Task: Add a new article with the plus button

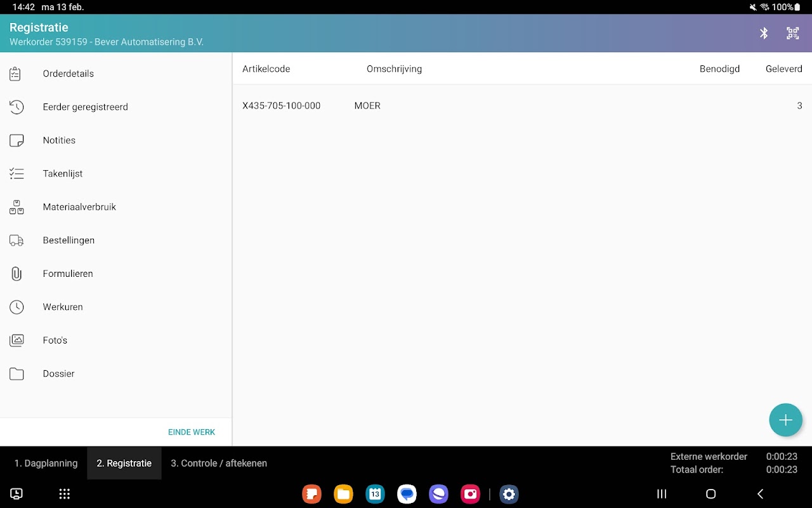Action: tap(785, 420)
